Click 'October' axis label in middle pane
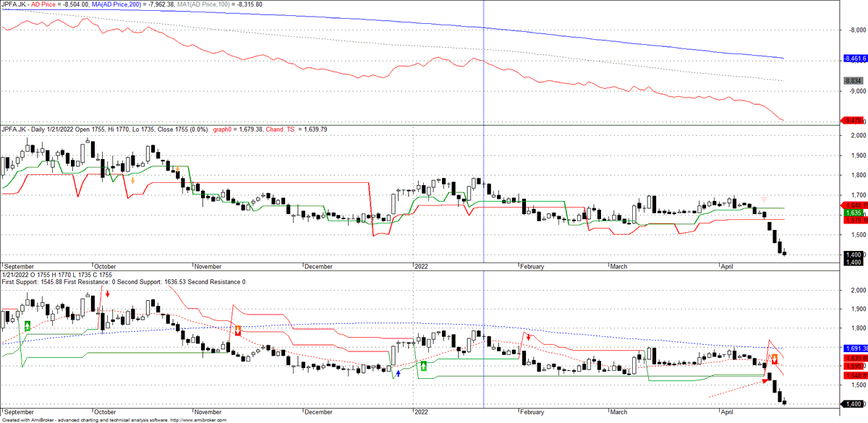868x423 pixels. pyautogui.click(x=106, y=266)
